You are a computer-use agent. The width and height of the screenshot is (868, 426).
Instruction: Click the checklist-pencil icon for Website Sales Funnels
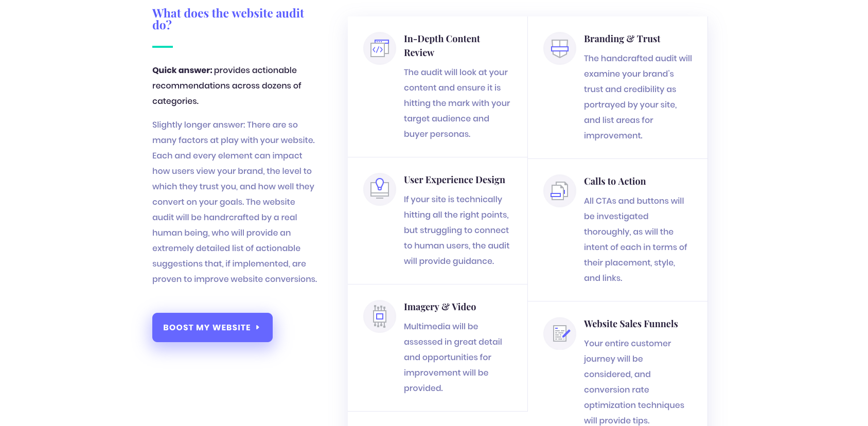click(559, 333)
